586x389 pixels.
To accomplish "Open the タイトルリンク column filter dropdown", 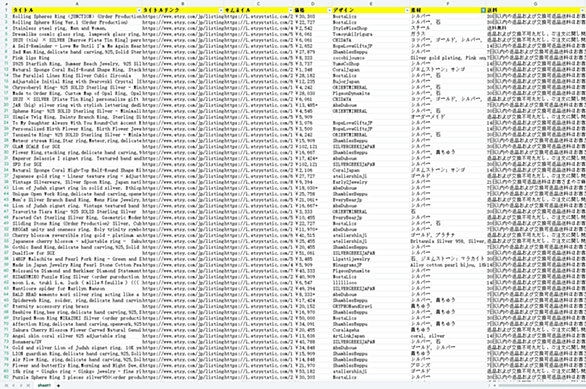I will pos(221,10).
